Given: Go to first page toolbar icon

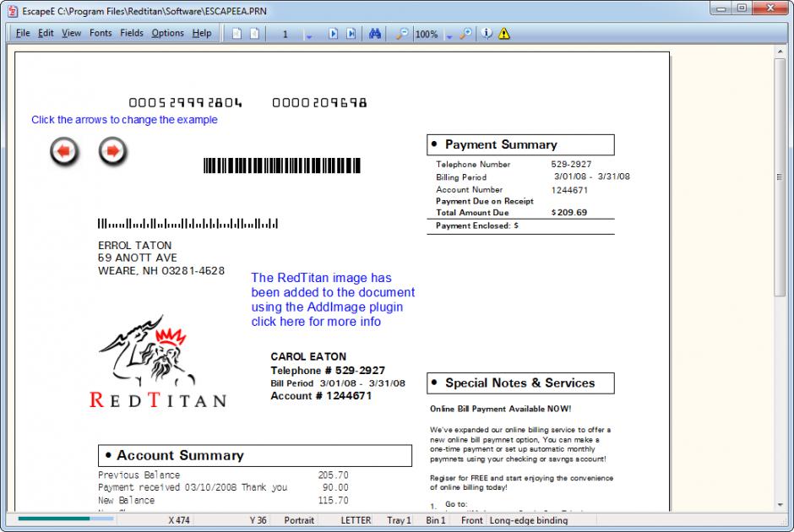Looking at the screenshot, I should tap(237, 34).
